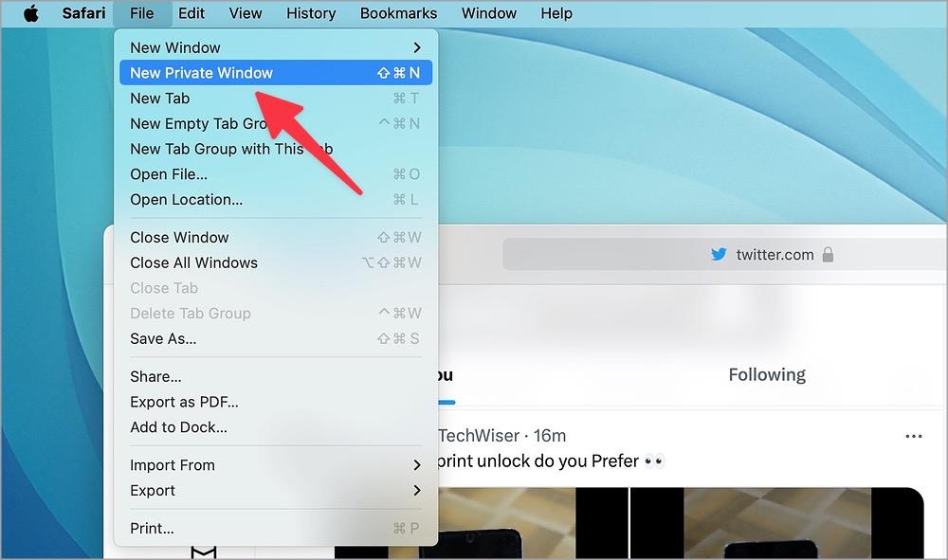The height and width of the screenshot is (560, 948).
Task: Open the TechWiser profile link
Action: (x=479, y=436)
